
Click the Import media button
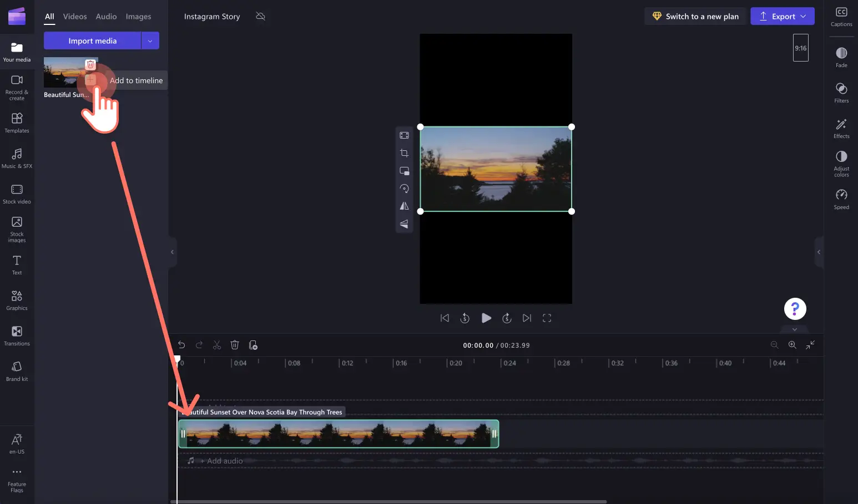coord(92,40)
